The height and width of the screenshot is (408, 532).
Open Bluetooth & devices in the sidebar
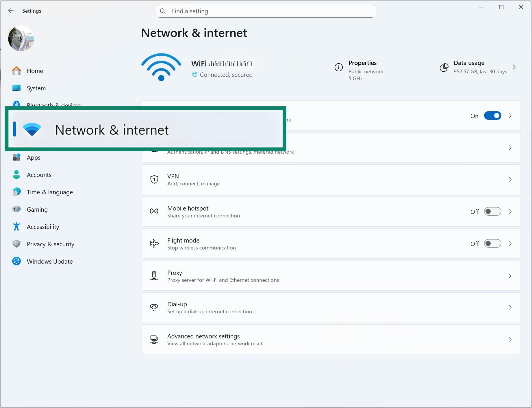tap(54, 104)
